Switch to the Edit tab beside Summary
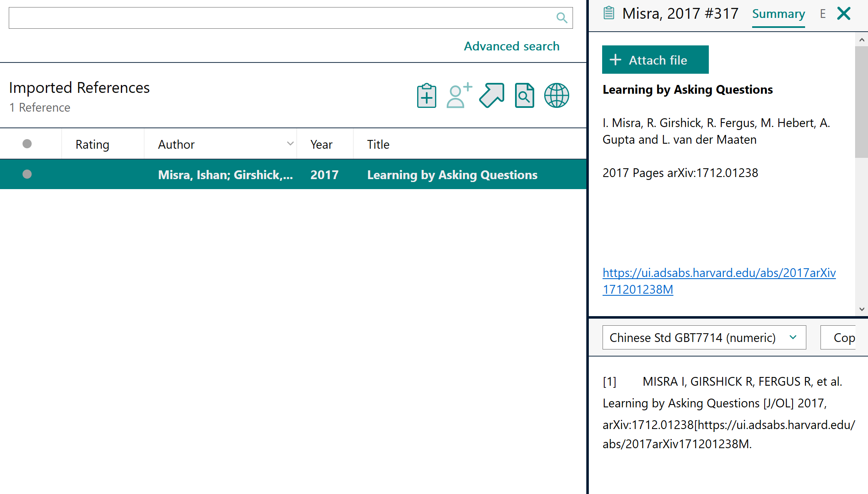Viewport: 868px width, 494px height. point(823,14)
